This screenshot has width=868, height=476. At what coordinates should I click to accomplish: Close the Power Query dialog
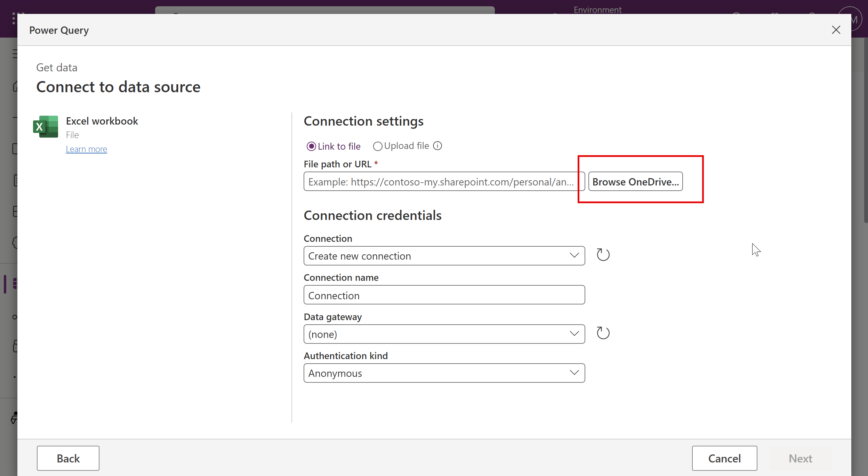tap(836, 30)
